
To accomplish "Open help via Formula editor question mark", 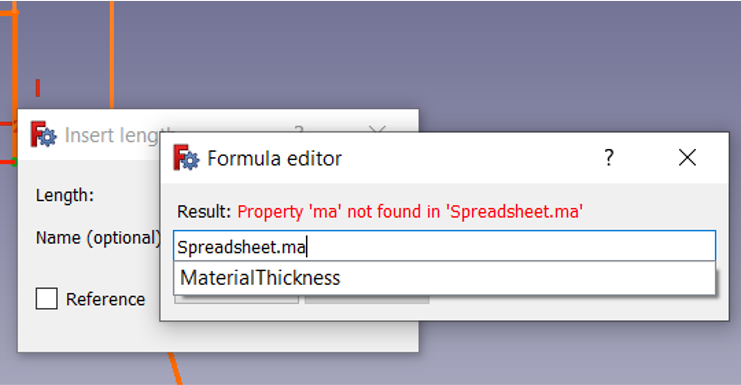I will click(x=609, y=157).
